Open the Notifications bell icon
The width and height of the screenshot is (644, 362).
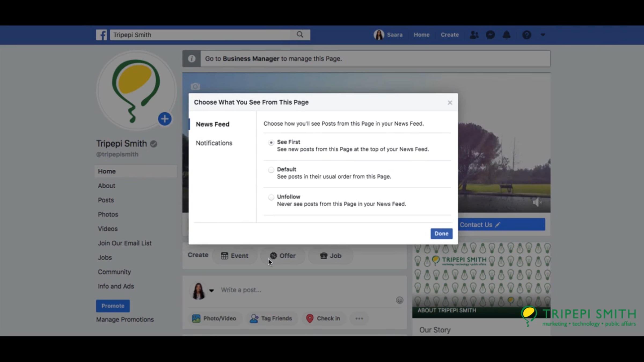(x=506, y=35)
